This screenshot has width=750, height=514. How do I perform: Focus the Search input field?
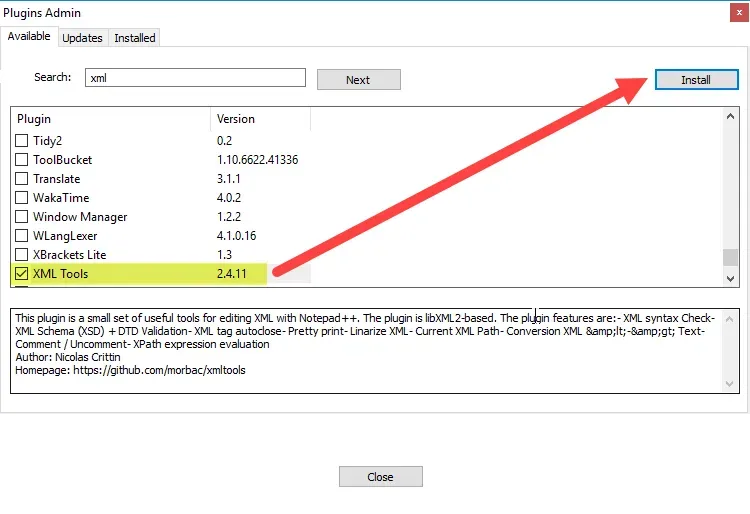195,77
